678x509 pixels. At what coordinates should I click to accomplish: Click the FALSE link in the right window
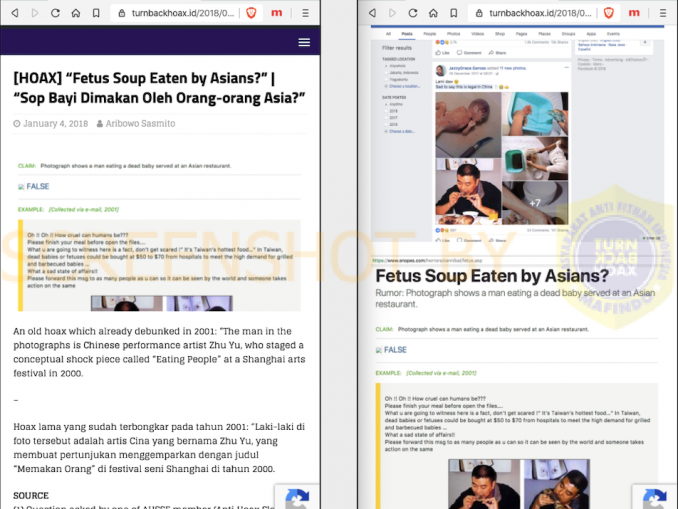pyautogui.click(x=395, y=350)
